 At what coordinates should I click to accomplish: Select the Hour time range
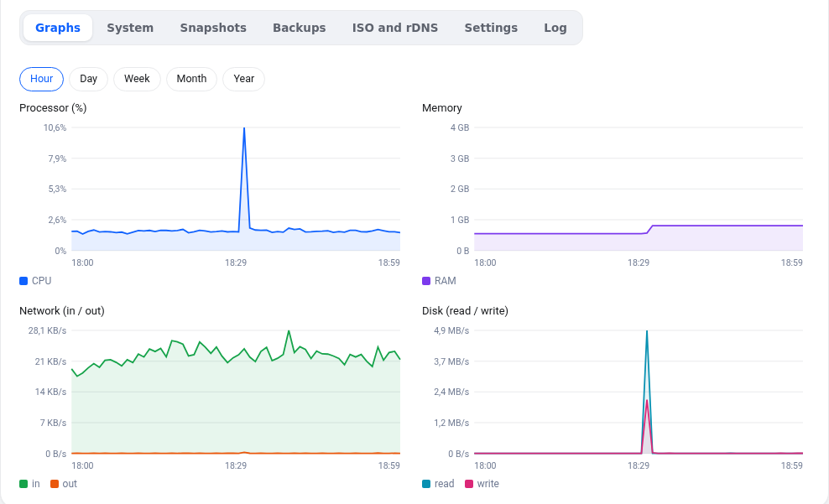[x=41, y=79]
